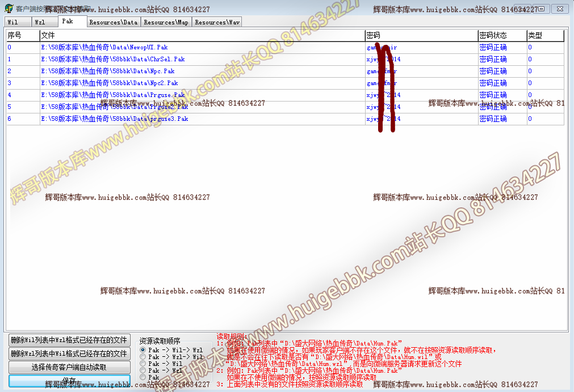Viewport: 574px width, 392px height.
Task: Switch to the Wzl tab
Action: coord(40,22)
